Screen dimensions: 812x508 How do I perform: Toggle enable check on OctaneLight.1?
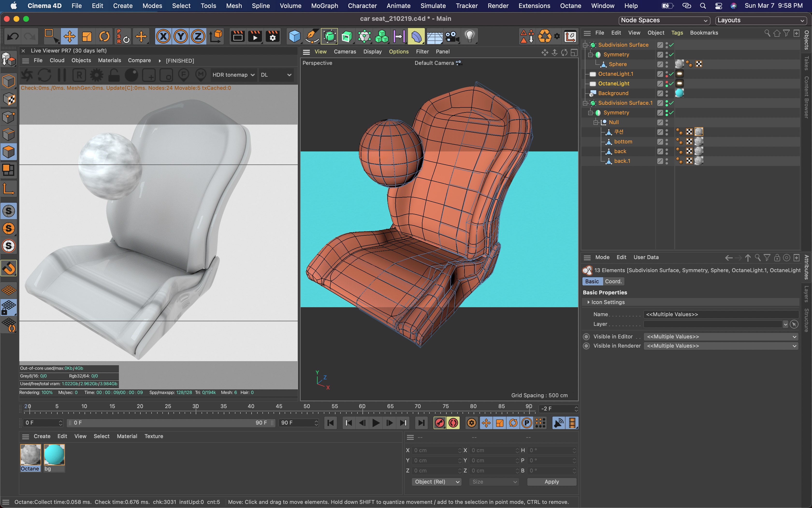671,74
